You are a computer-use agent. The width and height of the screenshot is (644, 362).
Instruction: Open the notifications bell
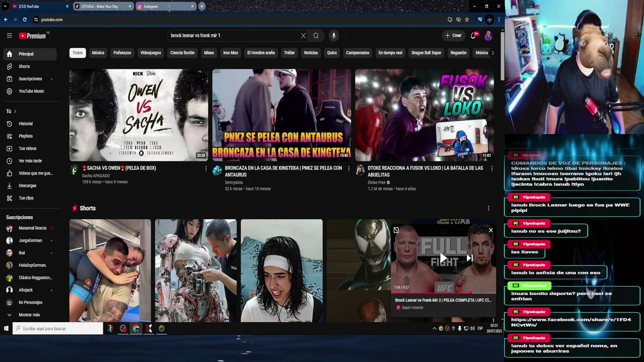click(x=473, y=36)
